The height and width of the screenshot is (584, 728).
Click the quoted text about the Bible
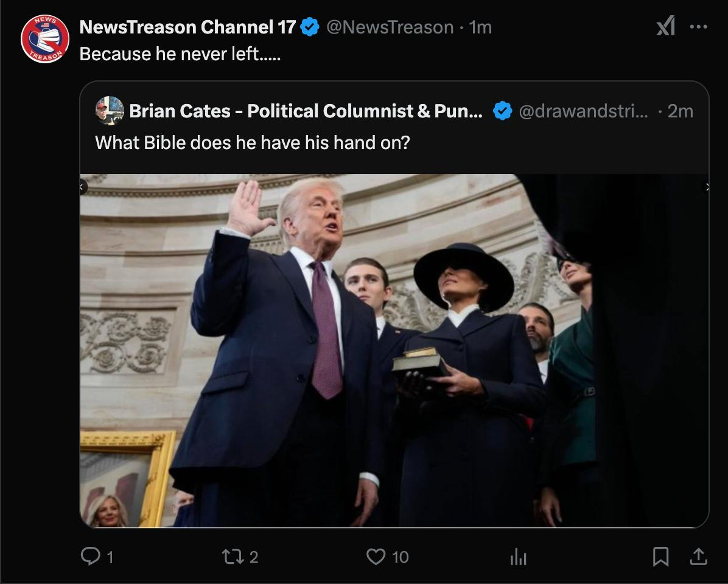[x=252, y=143]
